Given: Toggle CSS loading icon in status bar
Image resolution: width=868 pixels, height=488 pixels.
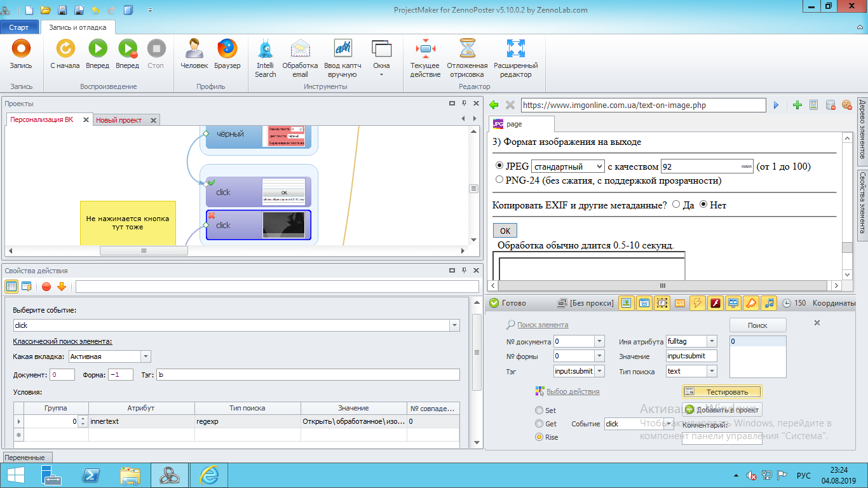Looking at the screenshot, I should [680, 303].
